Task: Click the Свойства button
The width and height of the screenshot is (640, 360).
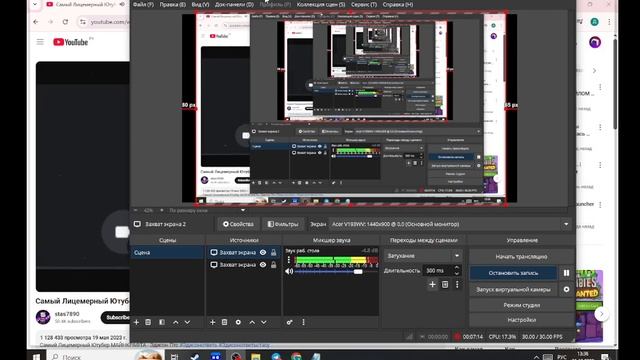Action: [x=238, y=224]
